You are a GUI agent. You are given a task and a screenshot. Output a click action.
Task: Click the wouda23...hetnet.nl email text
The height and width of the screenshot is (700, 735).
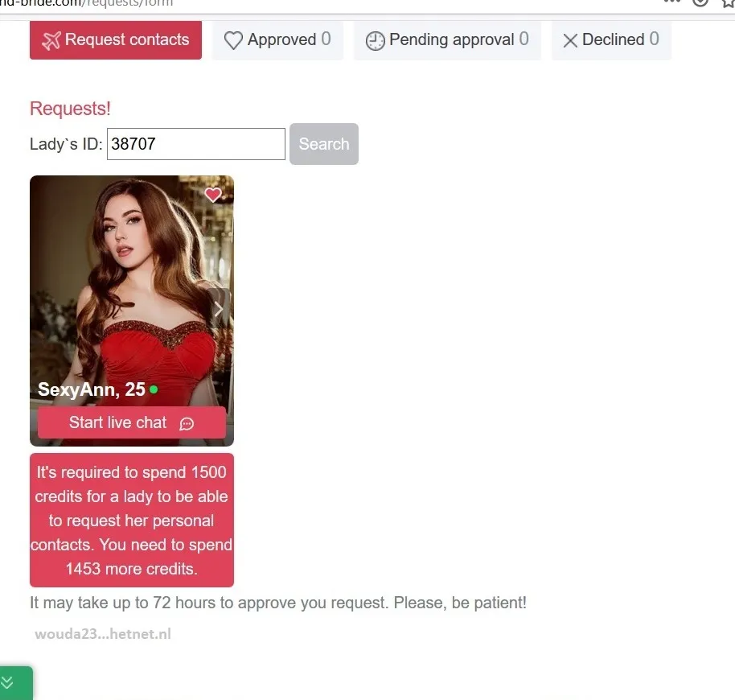(x=103, y=634)
